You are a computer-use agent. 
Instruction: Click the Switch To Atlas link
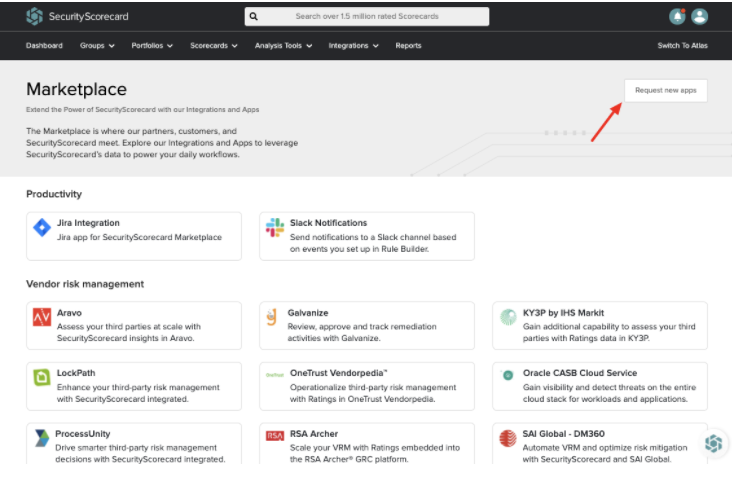tap(683, 46)
